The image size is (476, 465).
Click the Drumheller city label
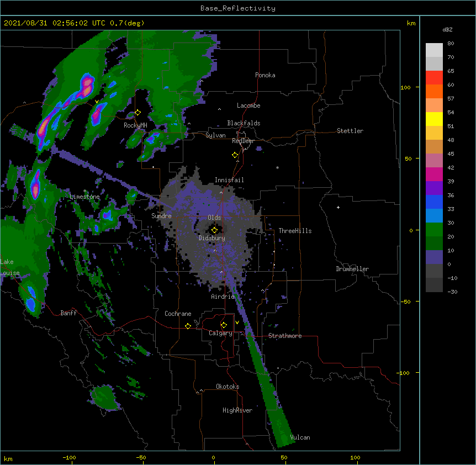352,269
